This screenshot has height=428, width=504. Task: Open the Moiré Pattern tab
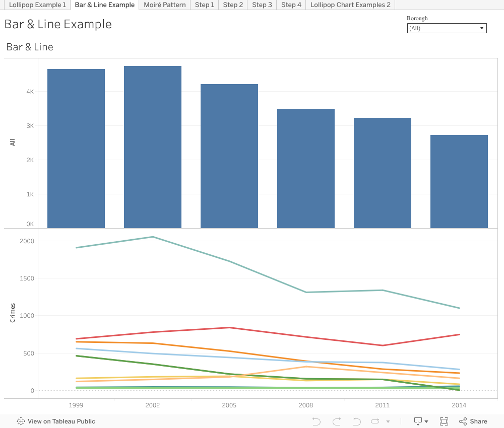(x=164, y=5)
